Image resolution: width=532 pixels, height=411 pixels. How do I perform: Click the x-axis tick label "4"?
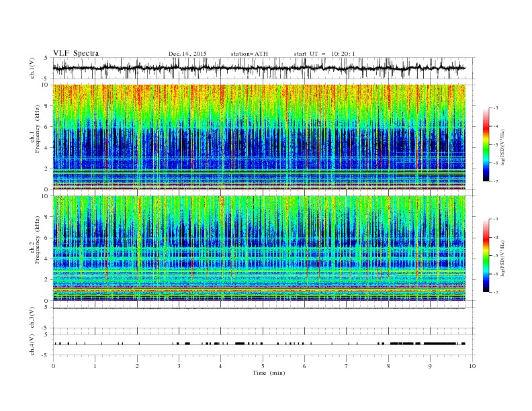[221, 366]
